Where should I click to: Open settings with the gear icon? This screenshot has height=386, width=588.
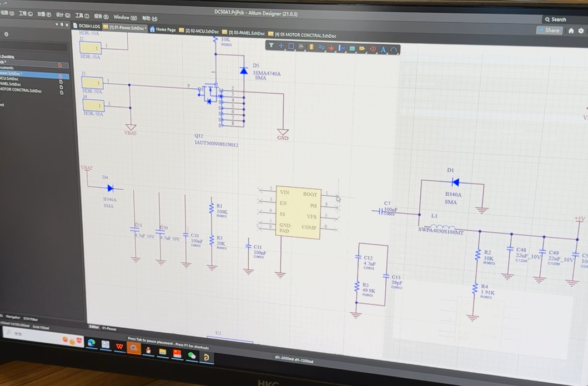click(x=581, y=31)
